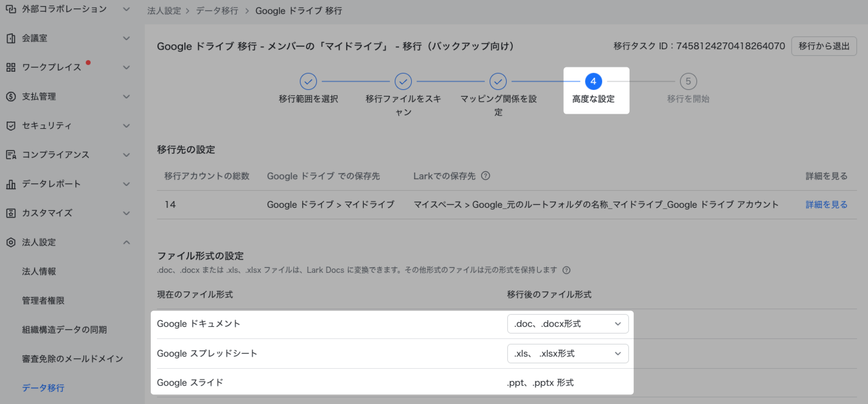Click the ワークプレイス grid icon
Viewport: 868px width, 404px height.
click(x=10, y=67)
